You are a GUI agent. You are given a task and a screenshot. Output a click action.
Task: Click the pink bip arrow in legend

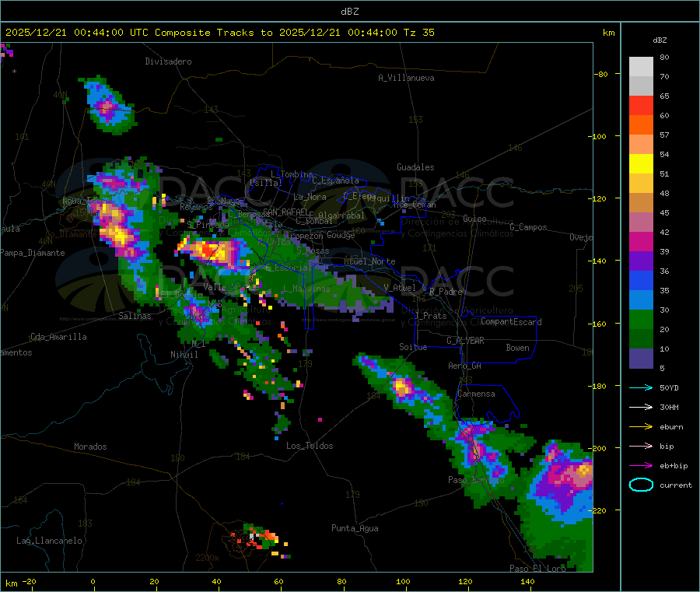click(x=641, y=446)
